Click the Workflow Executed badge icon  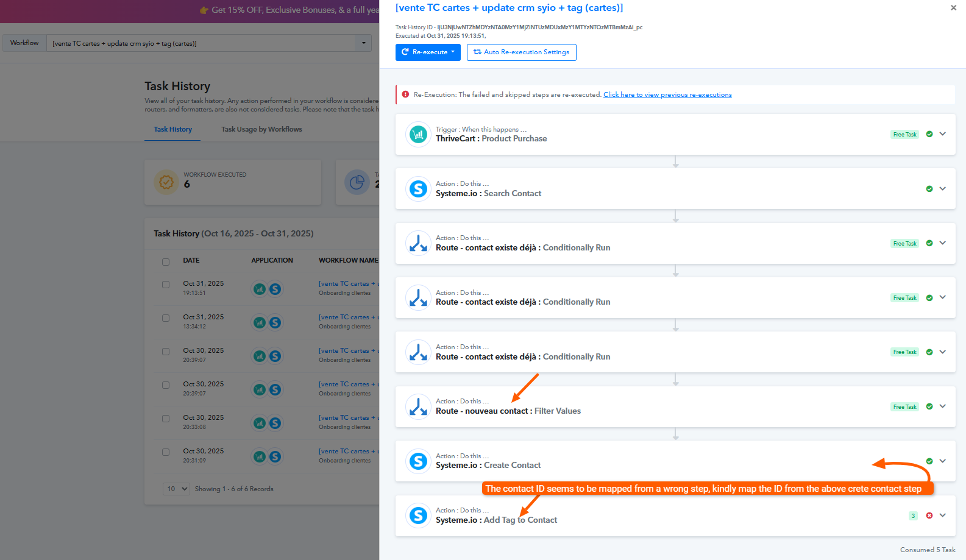pyautogui.click(x=166, y=182)
